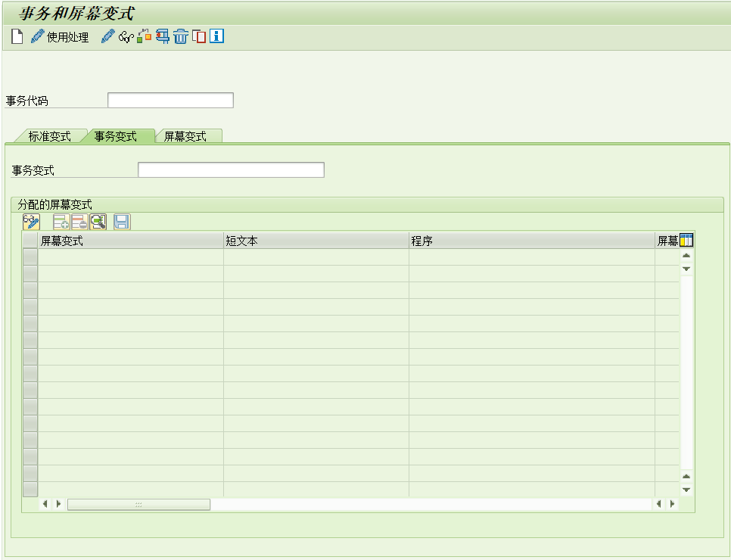Select the first table row selector
The height and width of the screenshot is (560, 731).
pos(30,257)
